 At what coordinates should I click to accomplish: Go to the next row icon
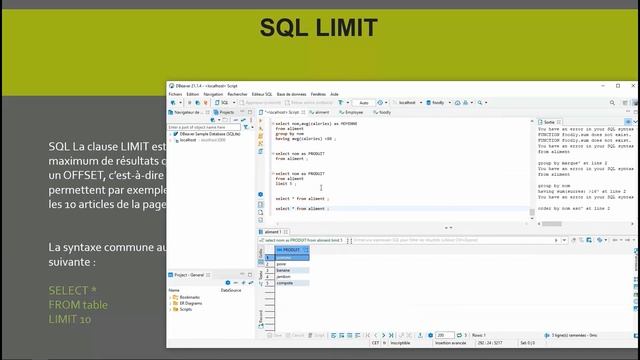383,336
